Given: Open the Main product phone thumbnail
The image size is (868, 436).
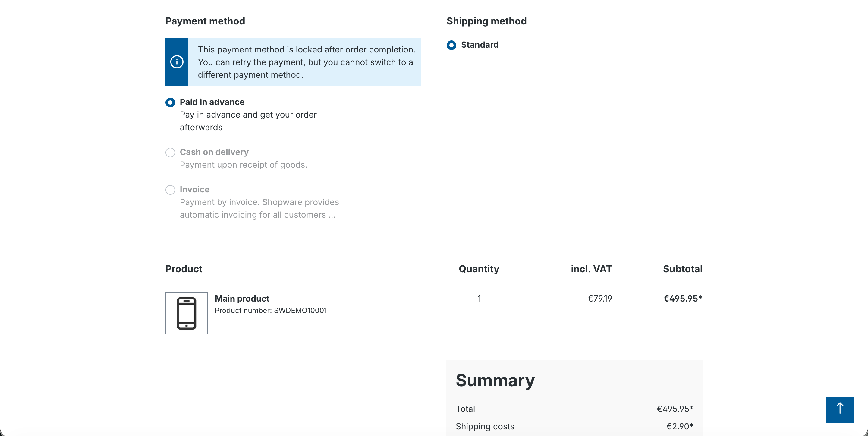Looking at the screenshot, I should pos(186,313).
